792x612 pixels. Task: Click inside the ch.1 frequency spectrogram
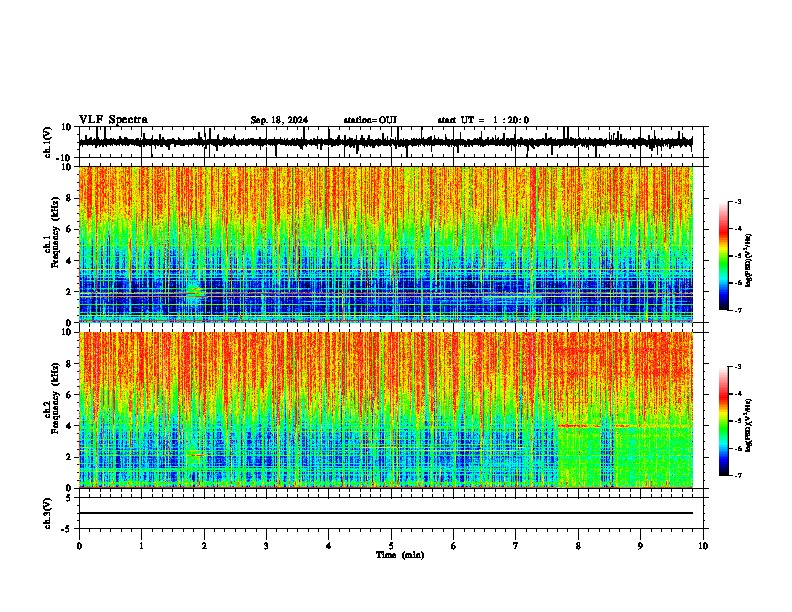click(385, 244)
